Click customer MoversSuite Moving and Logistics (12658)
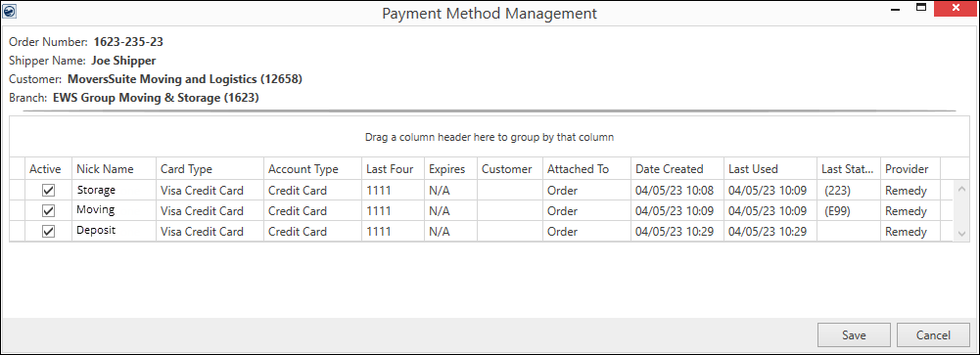The height and width of the screenshot is (355, 980). [185, 79]
